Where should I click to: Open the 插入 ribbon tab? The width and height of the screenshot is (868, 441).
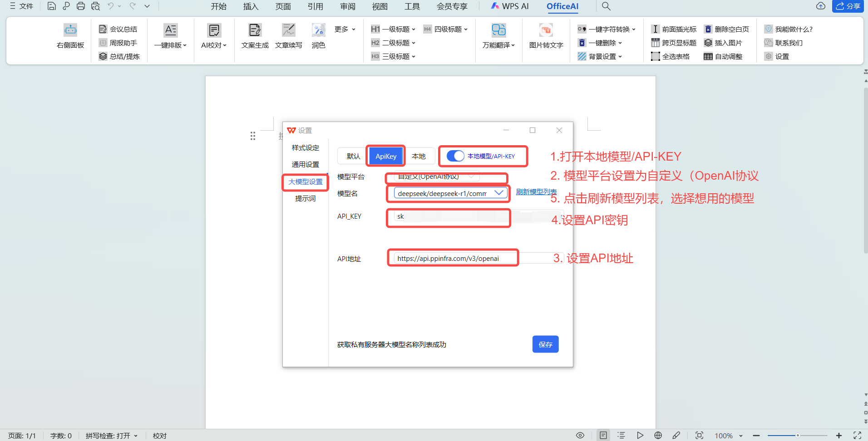pos(251,6)
